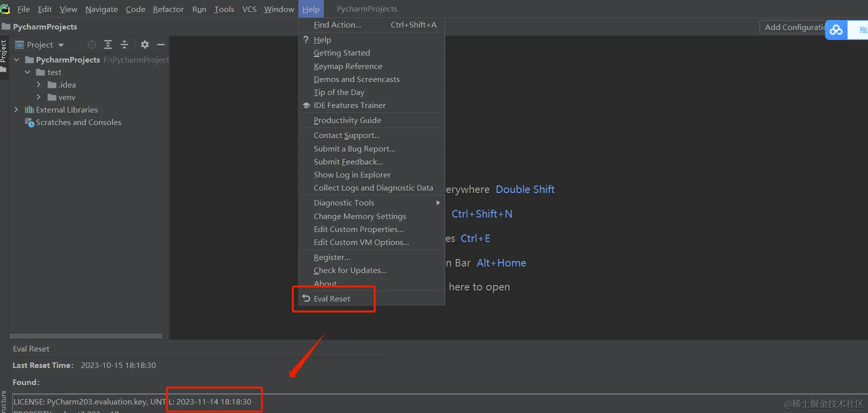Open the Edit menu
The width and height of the screenshot is (868, 413).
point(44,9)
